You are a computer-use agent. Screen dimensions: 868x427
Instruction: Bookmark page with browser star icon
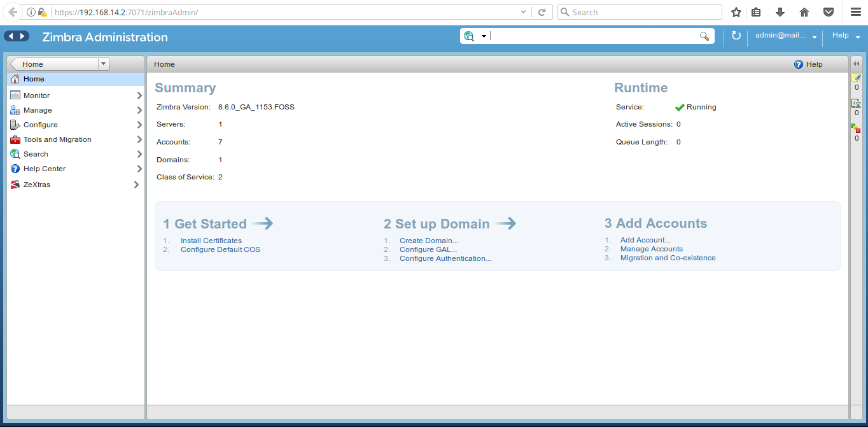pyautogui.click(x=736, y=12)
